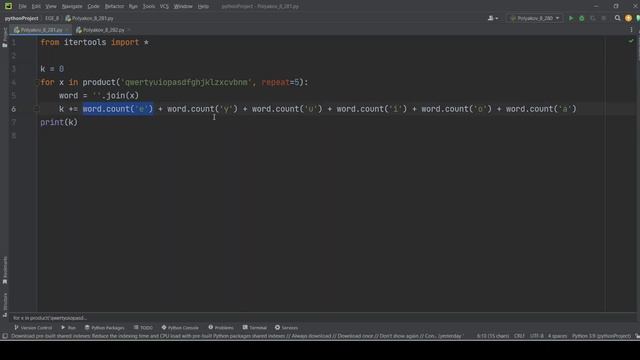Click word.count('y') expression
Viewport: 640px width, 360px height.
(x=202, y=109)
